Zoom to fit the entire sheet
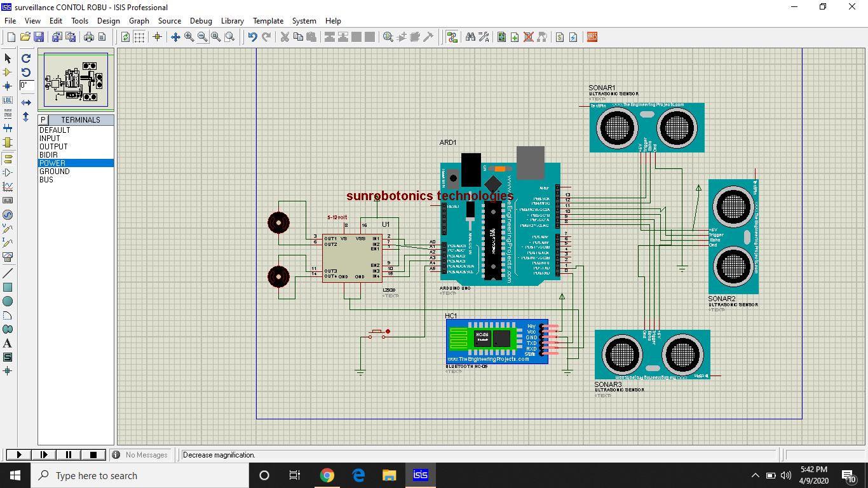The width and height of the screenshot is (868, 488). click(x=216, y=37)
